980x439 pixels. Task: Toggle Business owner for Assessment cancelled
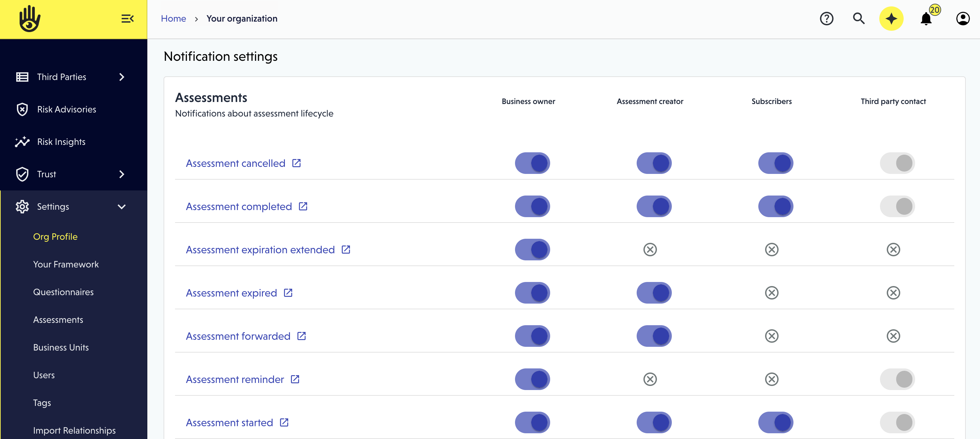tap(532, 163)
